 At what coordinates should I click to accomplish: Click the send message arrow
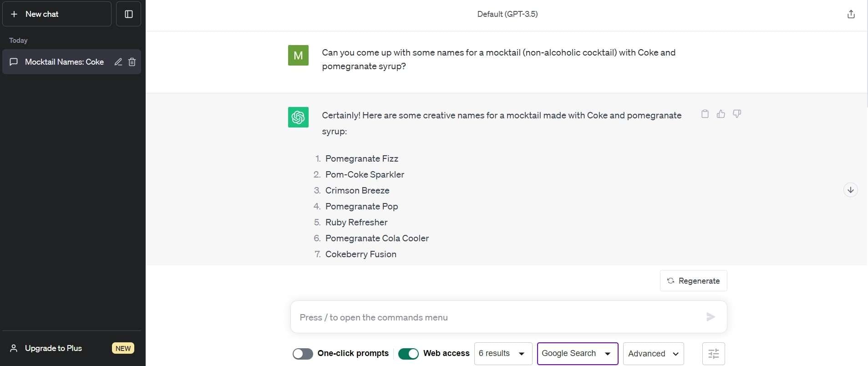coord(710,317)
